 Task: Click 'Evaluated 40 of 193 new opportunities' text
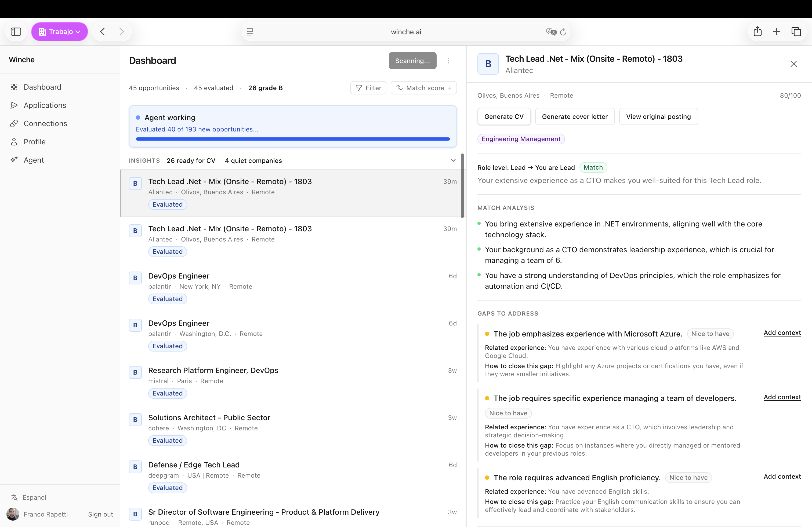point(197,129)
